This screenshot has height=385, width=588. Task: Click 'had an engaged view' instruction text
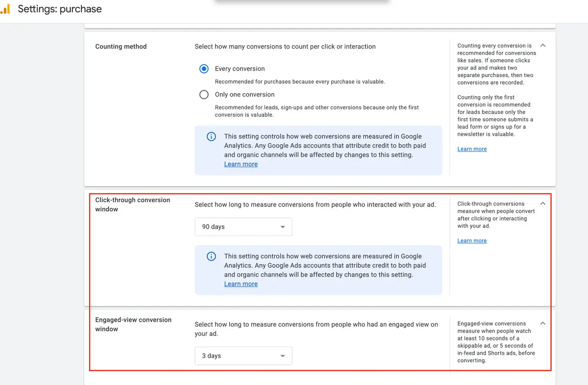tap(317, 329)
